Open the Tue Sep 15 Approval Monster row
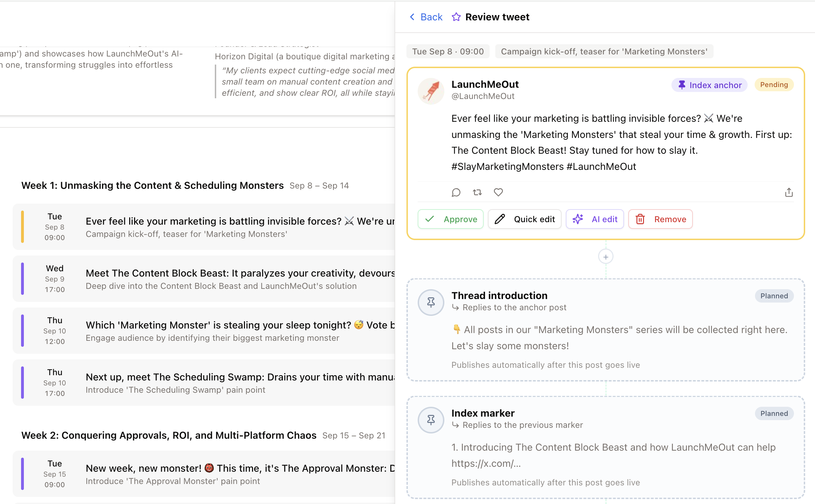This screenshot has width=815, height=504. tap(204, 474)
